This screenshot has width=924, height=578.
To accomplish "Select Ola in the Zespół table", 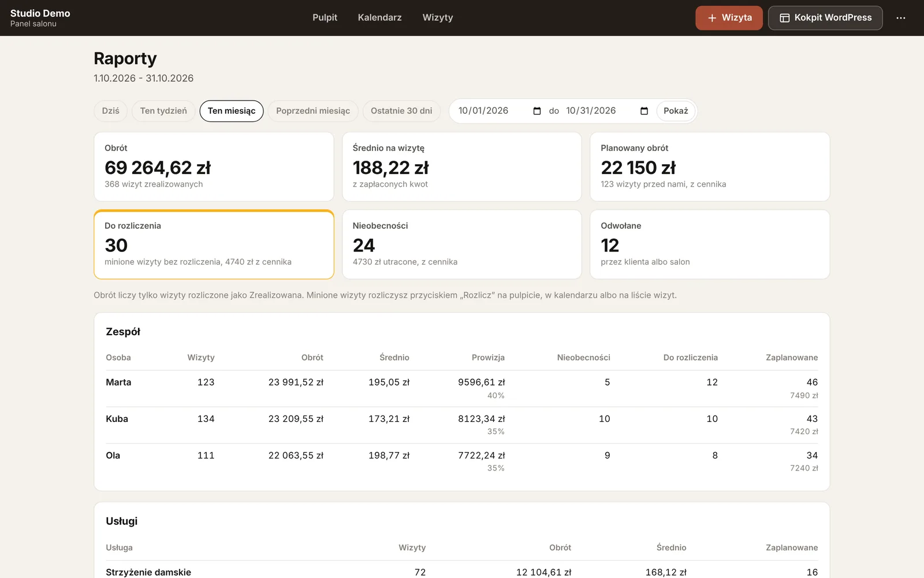I will (113, 455).
